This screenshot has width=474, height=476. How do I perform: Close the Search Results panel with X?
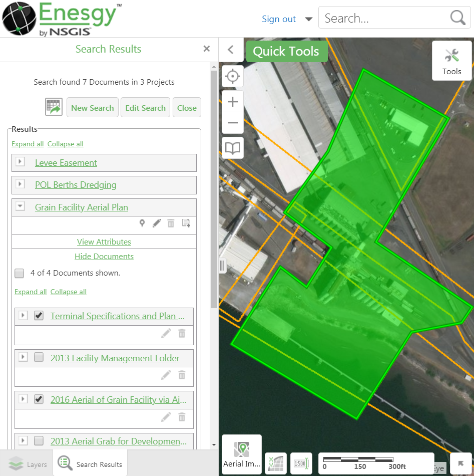[x=207, y=49]
